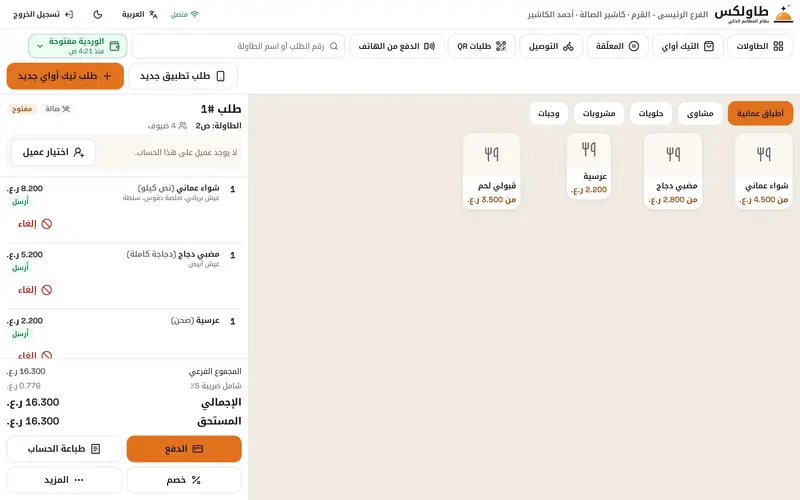Open the خصم discount button
The height and width of the screenshot is (500, 800).
point(184,480)
